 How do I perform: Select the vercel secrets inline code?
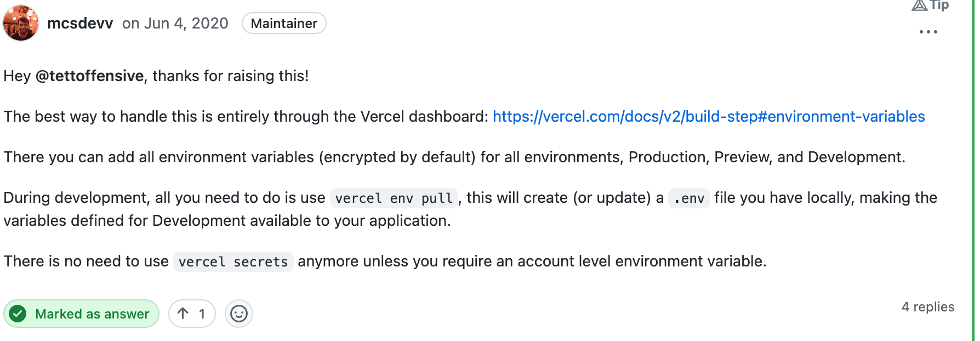233,262
